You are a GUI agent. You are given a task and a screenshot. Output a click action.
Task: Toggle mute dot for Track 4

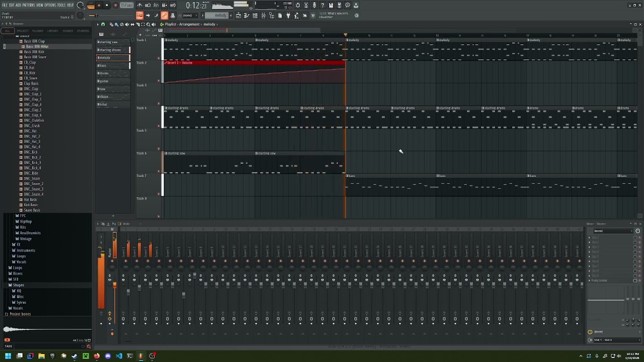click(x=159, y=126)
